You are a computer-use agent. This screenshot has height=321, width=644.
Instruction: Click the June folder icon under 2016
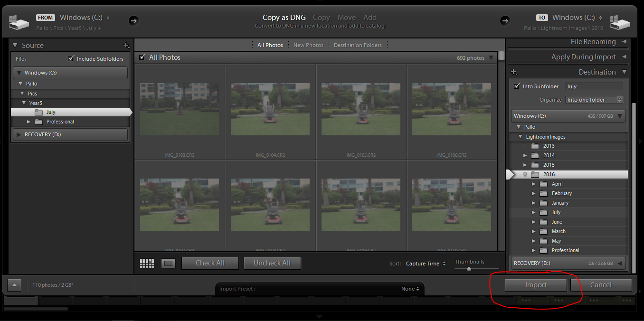(544, 222)
